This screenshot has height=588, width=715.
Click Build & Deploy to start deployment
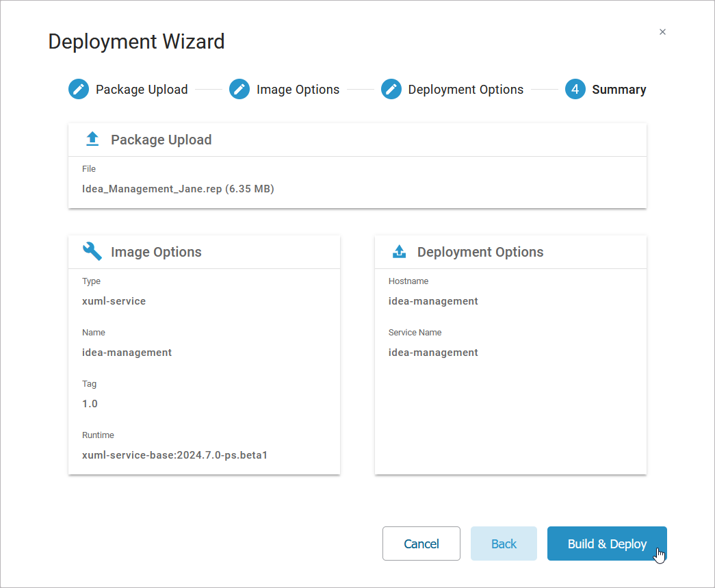607,544
